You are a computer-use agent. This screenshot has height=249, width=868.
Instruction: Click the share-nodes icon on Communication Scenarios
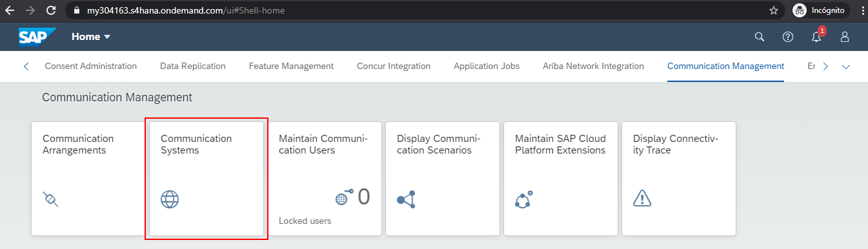[406, 199]
